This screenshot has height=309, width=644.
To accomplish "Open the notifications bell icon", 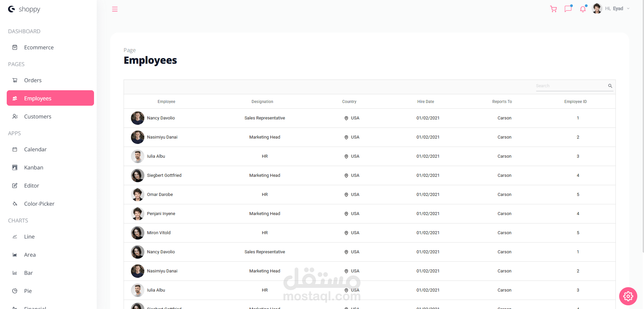I will pos(583,9).
